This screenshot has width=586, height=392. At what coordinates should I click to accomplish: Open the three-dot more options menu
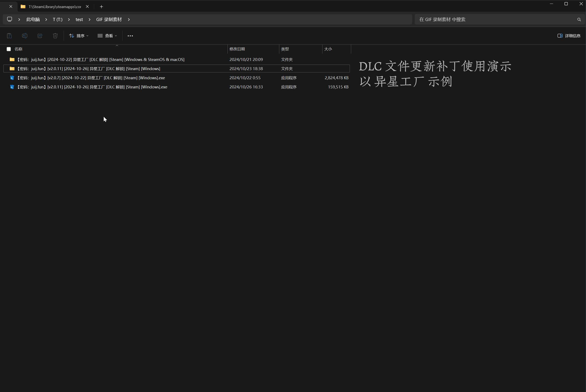click(130, 36)
